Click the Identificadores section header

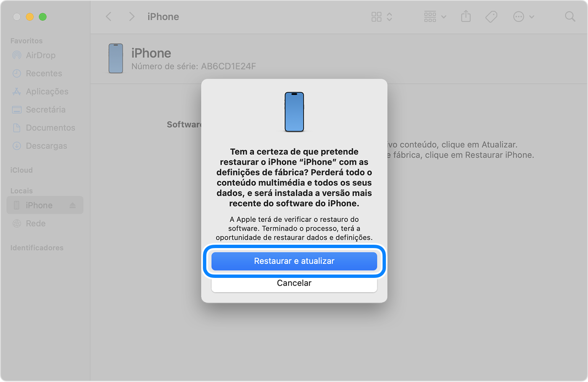coord(37,248)
